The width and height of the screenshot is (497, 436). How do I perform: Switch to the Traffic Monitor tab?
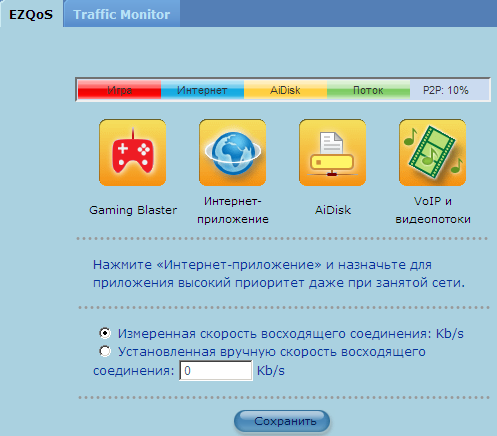[122, 14]
